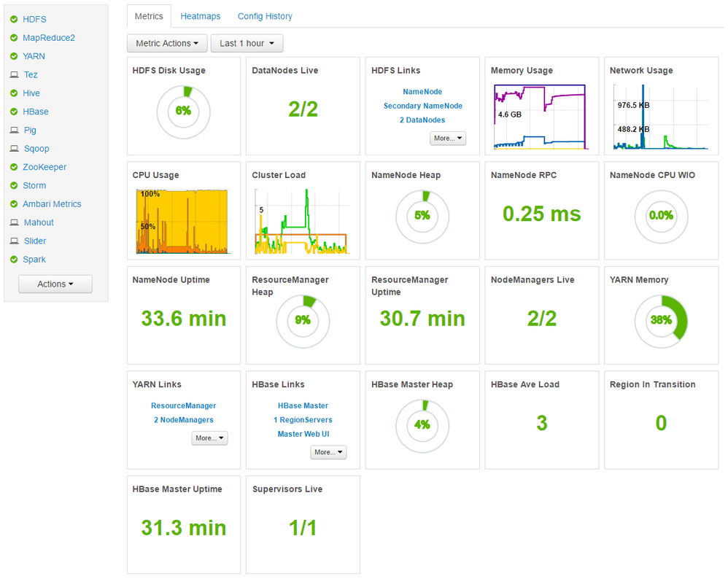The height and width of the screenshot is (579, 728).
Task: Click the laptop client icon beside Mahout
Action: click(x=15, y=223)
